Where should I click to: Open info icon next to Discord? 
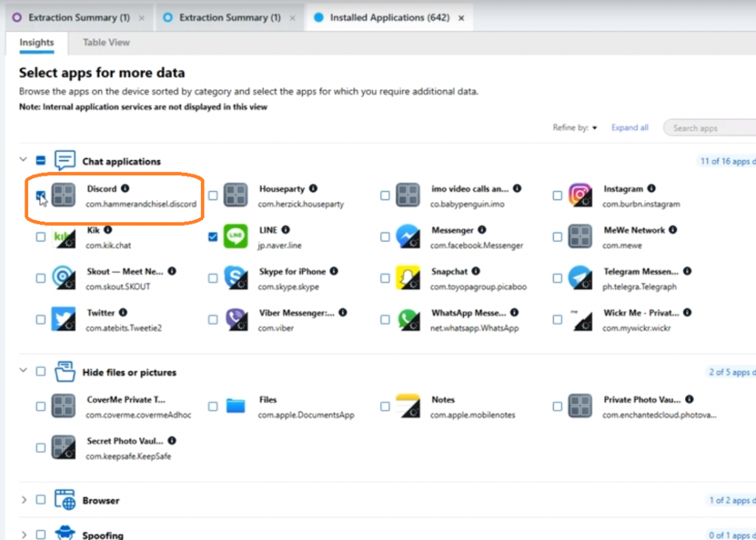[125, 188]
